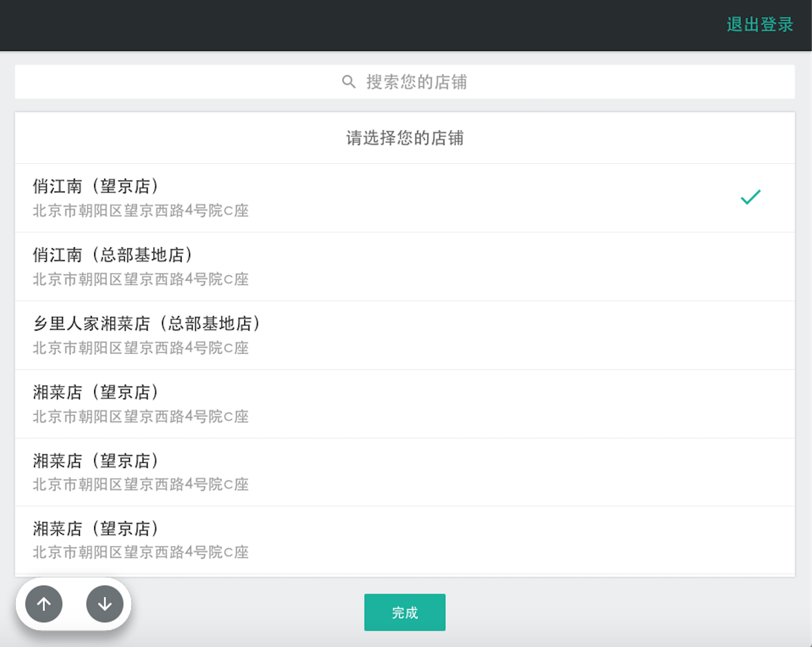Click the magnifier search icon
812x647 pixels.
click(349, 82)
